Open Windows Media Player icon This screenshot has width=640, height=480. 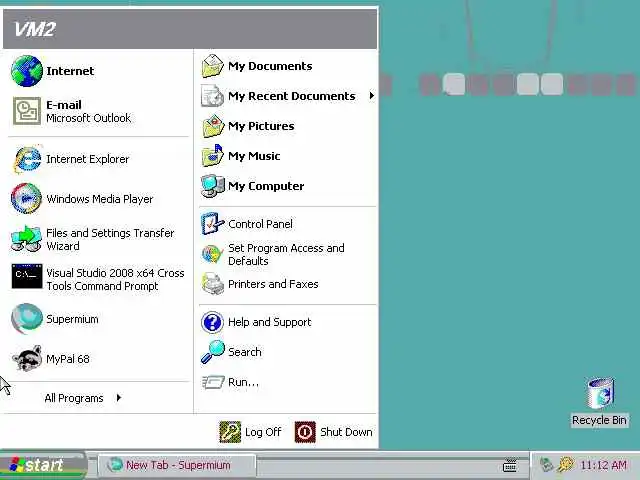[x=27, y=199]
